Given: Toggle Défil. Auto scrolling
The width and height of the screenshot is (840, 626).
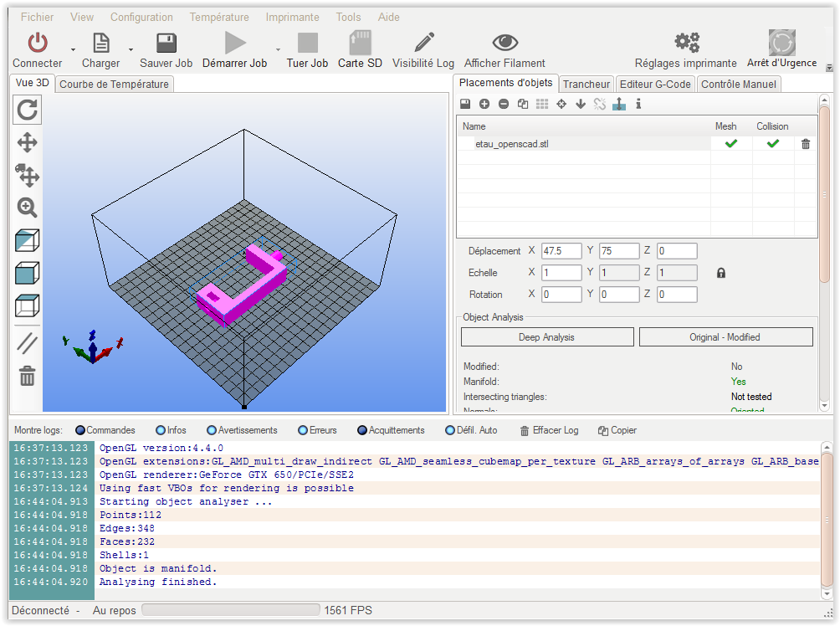Looking at the screenshot, I should tap(450, 430).
